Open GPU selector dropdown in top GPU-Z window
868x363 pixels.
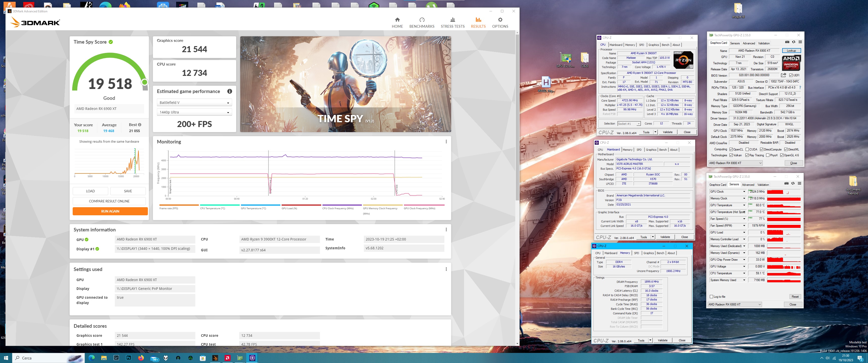point(735,163)
